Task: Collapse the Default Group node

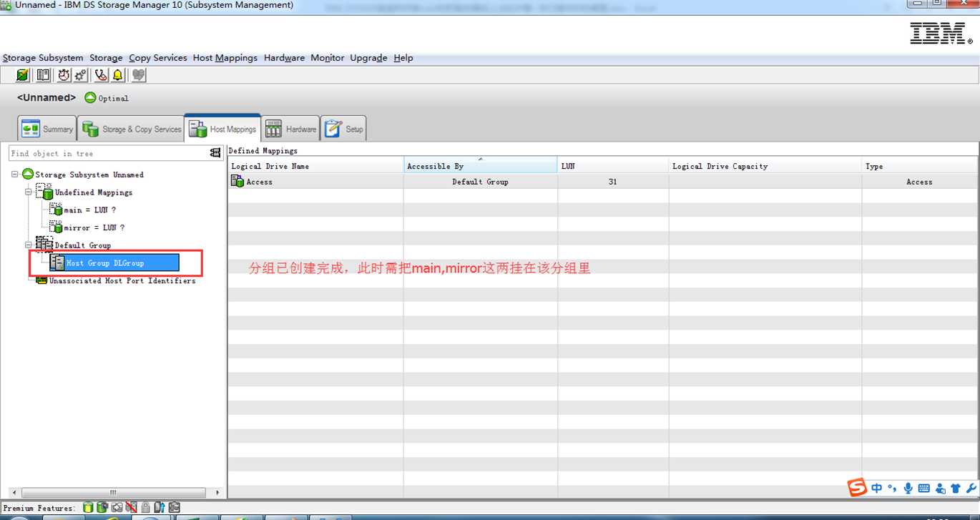Action: [29, 245]
